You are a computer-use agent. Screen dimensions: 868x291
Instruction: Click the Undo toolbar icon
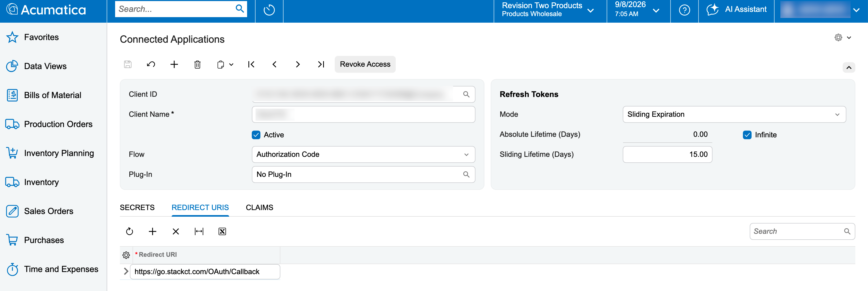tap(151, 64)
